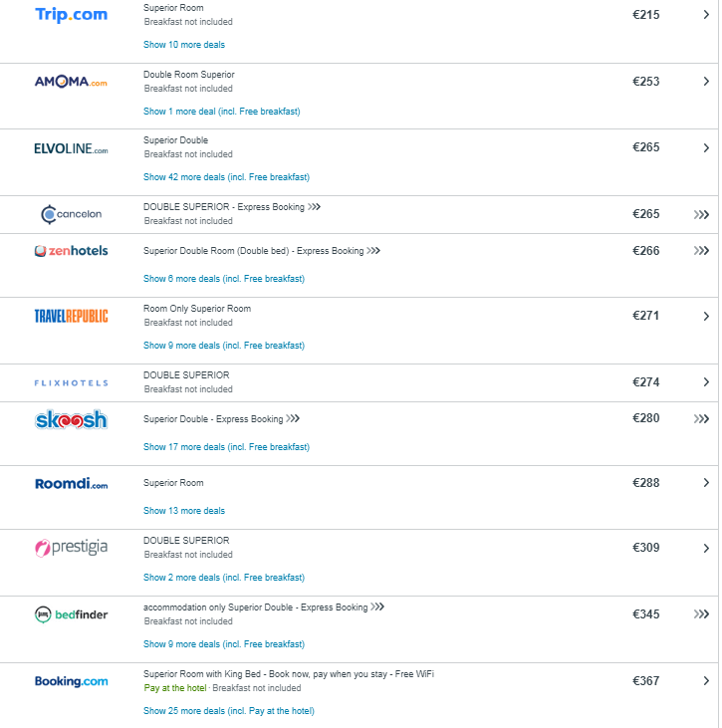This screenshot has height=728, width=722.
Task: Open the arrow next to €215 price
Action: click(706, 15)
